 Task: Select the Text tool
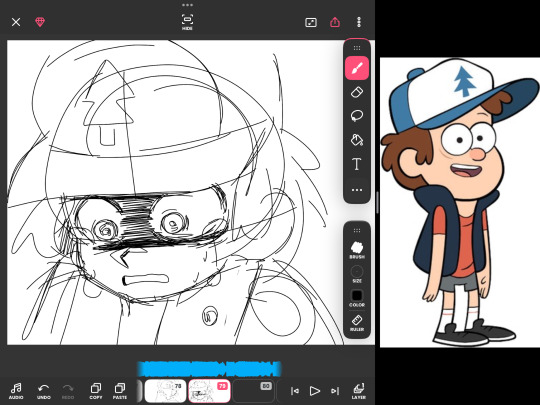click(x=357, y=164)
